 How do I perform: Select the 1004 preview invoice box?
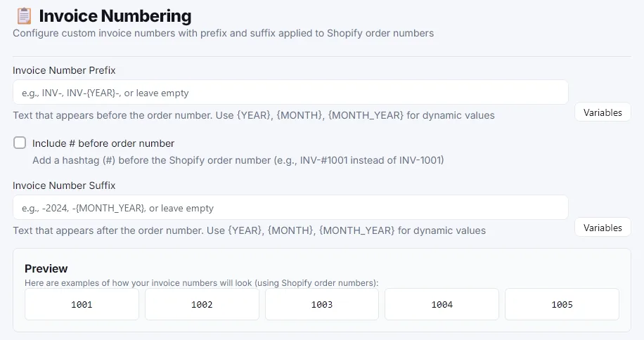(x=442, y=304)
